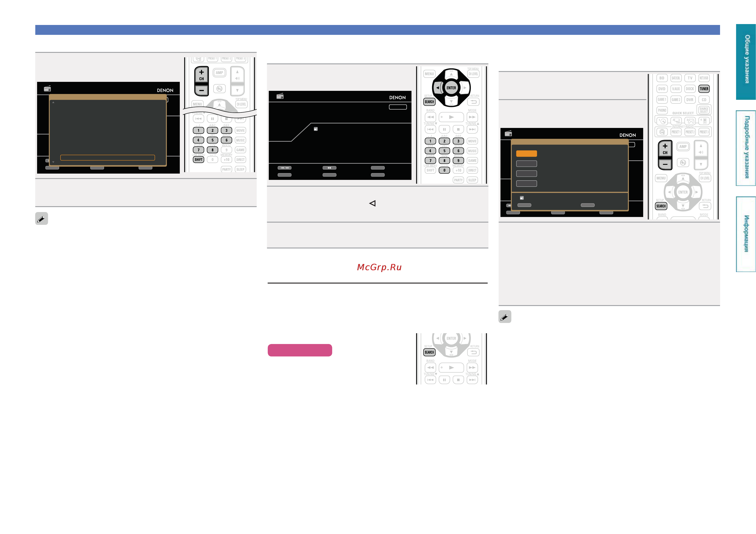This screenshot has width=756, height=534.
Task: Open the 'Общие указания' side tab
Action: pos(746,62)
